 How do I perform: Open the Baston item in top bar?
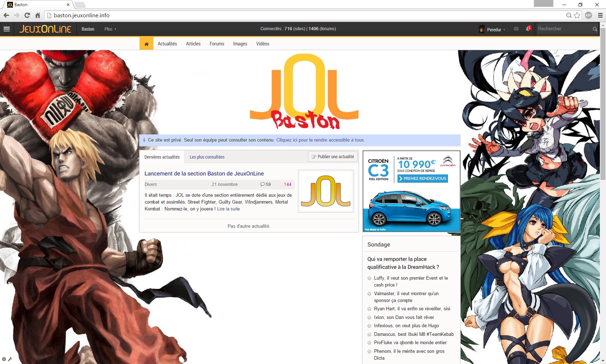[88, 29]
